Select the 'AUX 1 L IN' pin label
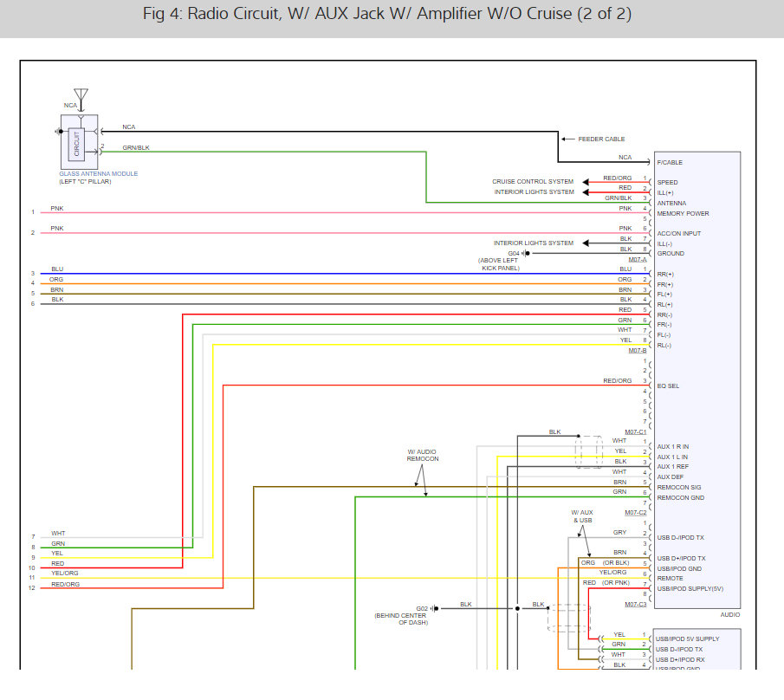784x700 pixels. pos(672,457)
